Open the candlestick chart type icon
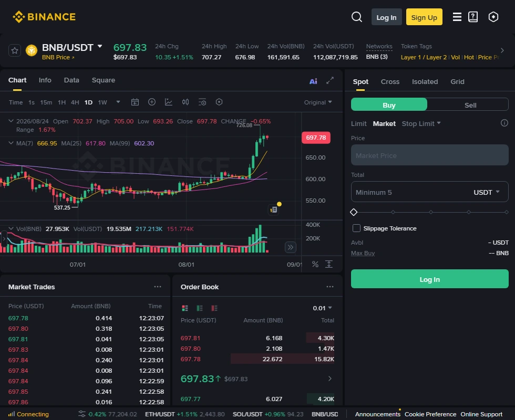Image resolution: width=515 pixels, height=420 pixels. pos(185,102)
